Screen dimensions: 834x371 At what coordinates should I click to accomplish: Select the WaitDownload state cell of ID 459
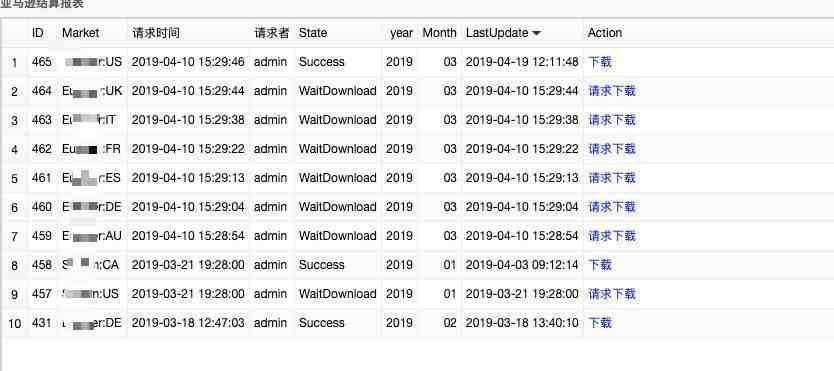(337, 236)
